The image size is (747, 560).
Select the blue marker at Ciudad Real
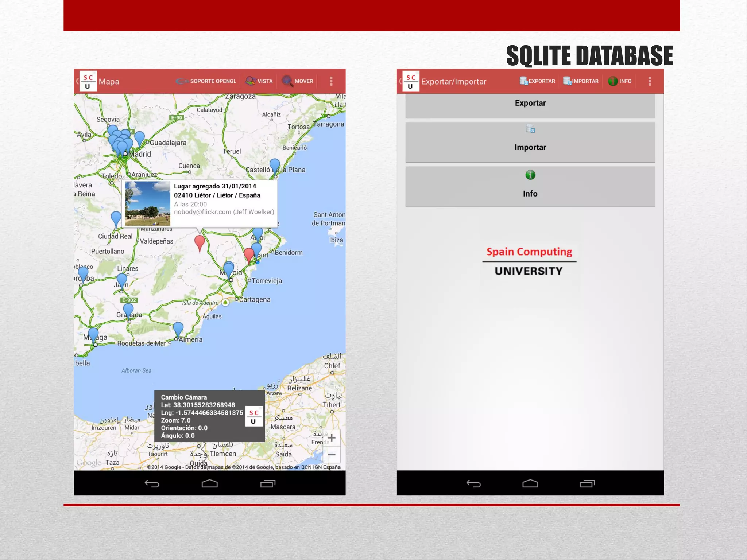pyautogui.click(x=116, y=219)
